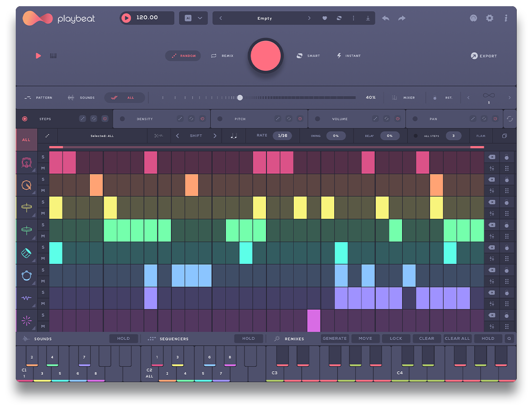Open the Rate dropdown showing 1/16

(x=282, y=136)
